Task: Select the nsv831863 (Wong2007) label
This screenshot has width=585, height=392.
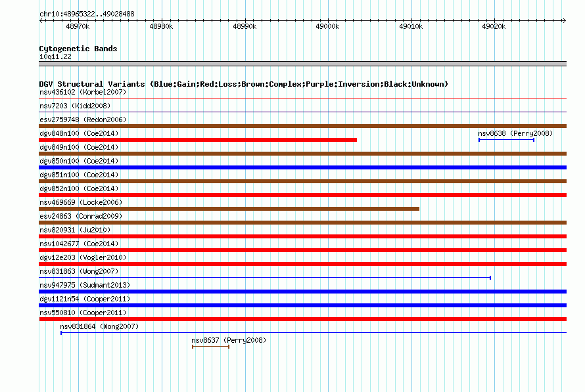Action: [x=79, y=271]
